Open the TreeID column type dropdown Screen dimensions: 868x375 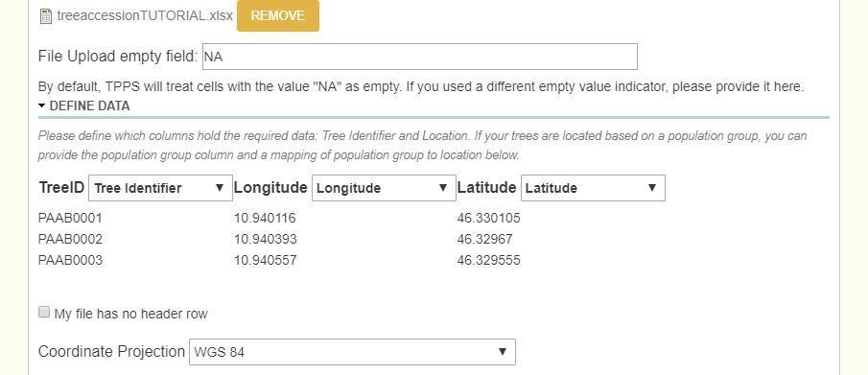click(x=160, y=188)
